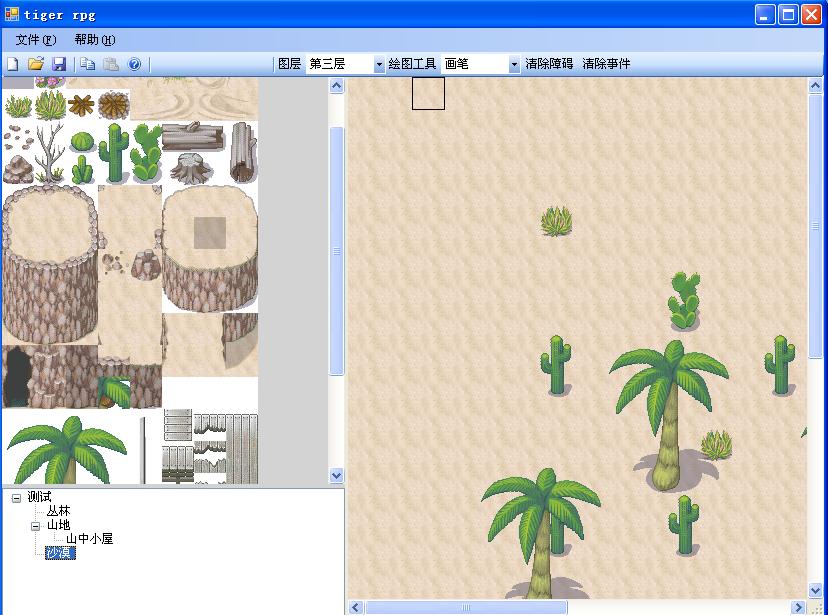Select the 丛林 map in the tree
The width and height of the screenshot is (828, 615).
(58, 511)
